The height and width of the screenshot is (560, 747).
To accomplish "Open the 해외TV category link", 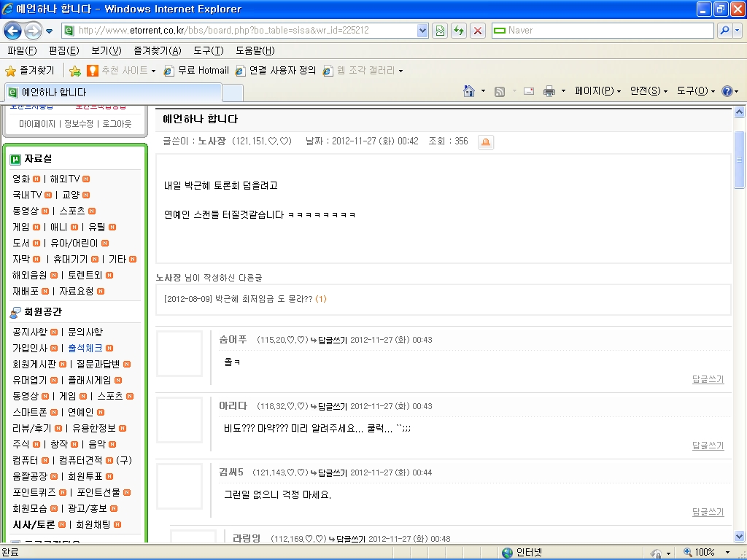I will pos(65,179).
